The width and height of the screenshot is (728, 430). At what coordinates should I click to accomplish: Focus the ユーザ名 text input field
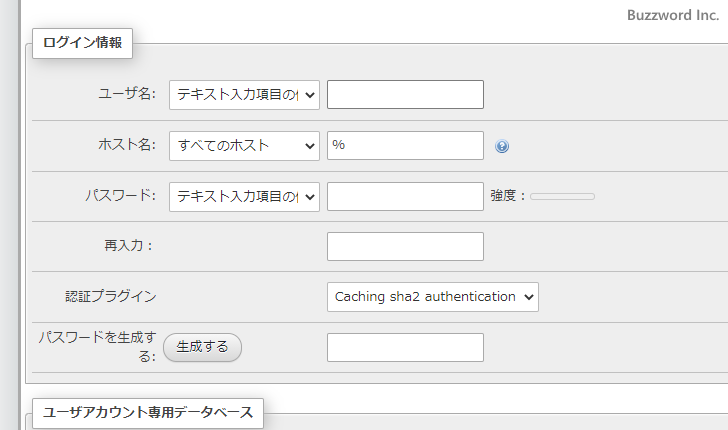click(405, 94)
